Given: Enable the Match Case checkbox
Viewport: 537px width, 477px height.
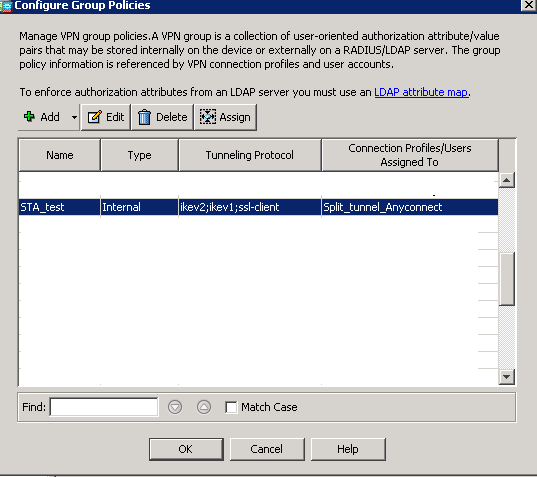Looking at the screenshot, I should (231, 407).
